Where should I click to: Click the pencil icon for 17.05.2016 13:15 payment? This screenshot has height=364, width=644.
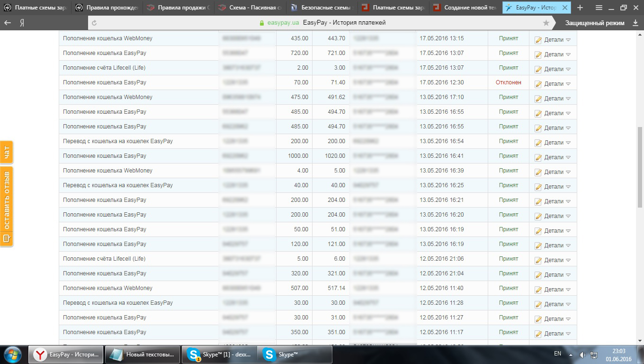(538, 40)
